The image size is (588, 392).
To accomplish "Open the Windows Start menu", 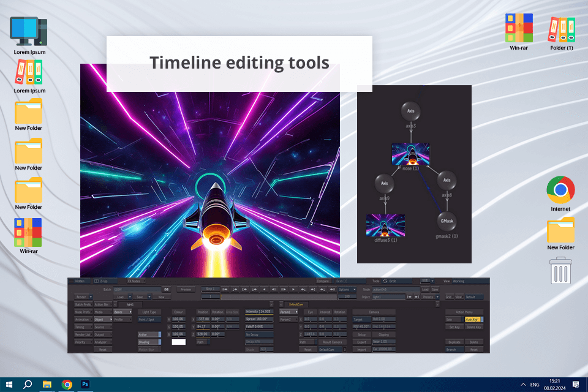I will (x=9, y=384).
